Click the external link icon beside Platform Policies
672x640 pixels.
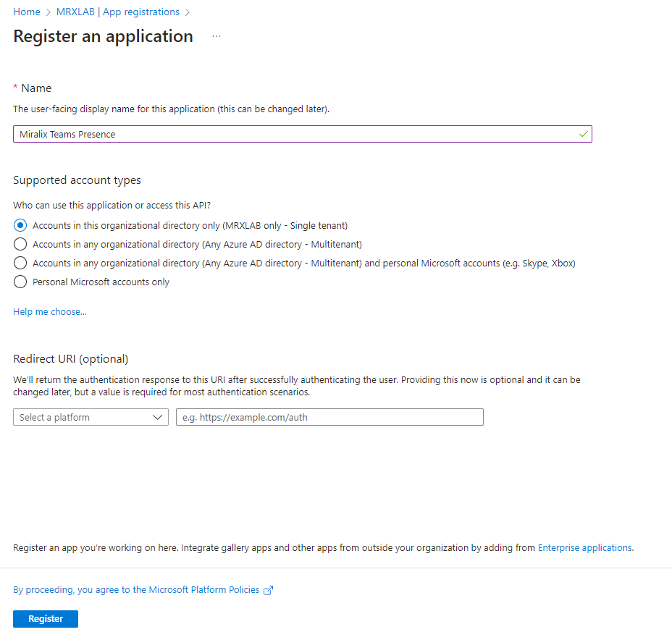(268, 590)
